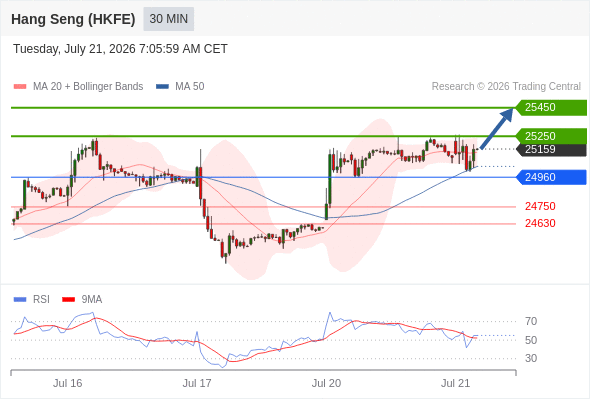
Task: Click the 'MA 50' legend label
Action: (190, 87)
